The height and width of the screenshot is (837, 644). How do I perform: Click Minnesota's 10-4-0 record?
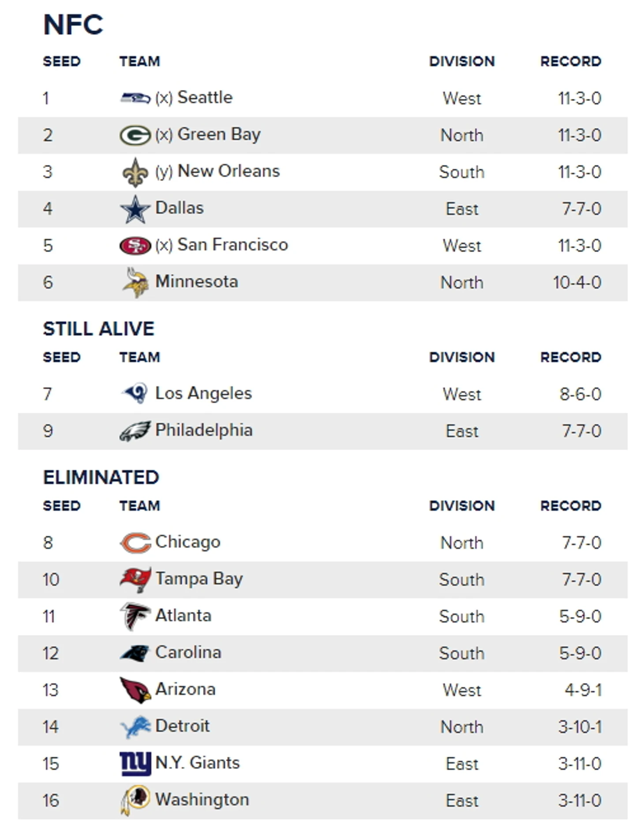pyautogui.click(x=577, y=283)
